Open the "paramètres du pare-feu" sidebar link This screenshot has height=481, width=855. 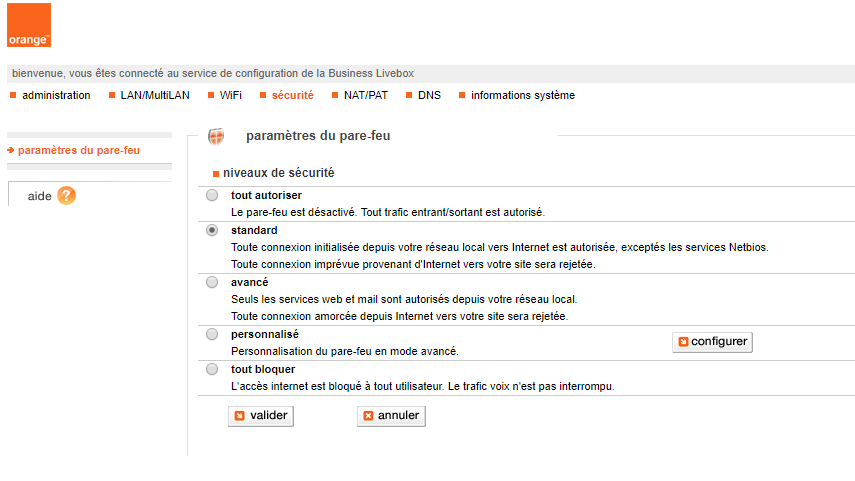[x=78, y=151]
